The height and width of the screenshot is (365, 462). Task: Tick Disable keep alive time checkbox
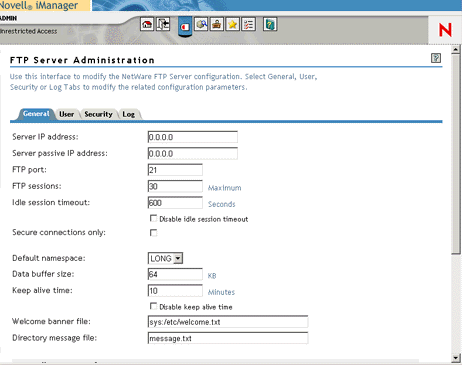click(x=153, y=306)
